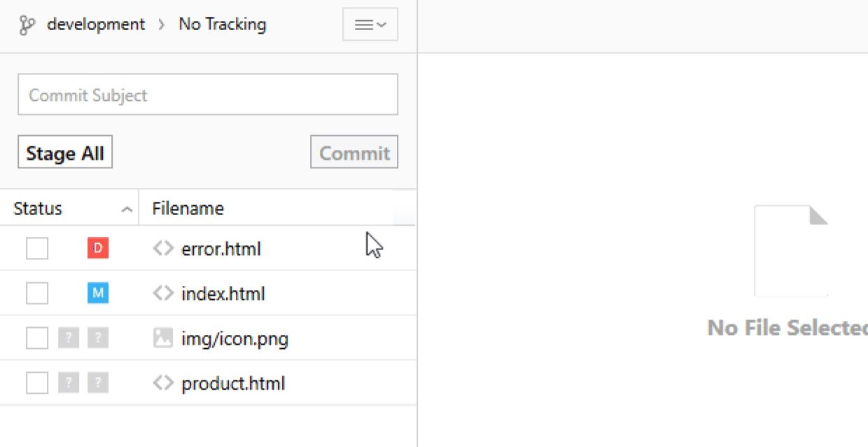
Task: Click the blue modified status badge for index.html
Action: pyautogui.click(x=98, y=293)
